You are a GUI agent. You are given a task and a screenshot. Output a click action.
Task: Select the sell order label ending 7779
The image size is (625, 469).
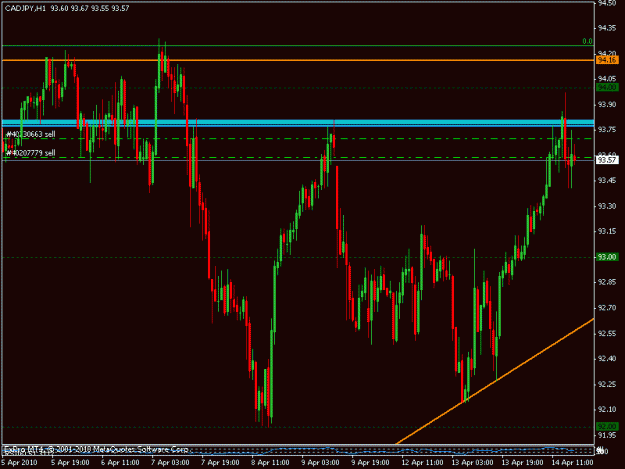tap(30, 153)
